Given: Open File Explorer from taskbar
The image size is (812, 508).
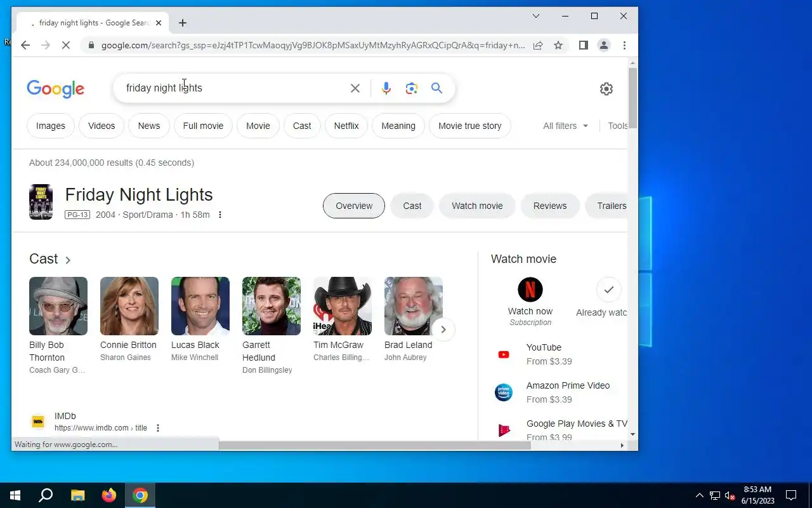Looking at the screenshot, I should [x=77, y=495].
